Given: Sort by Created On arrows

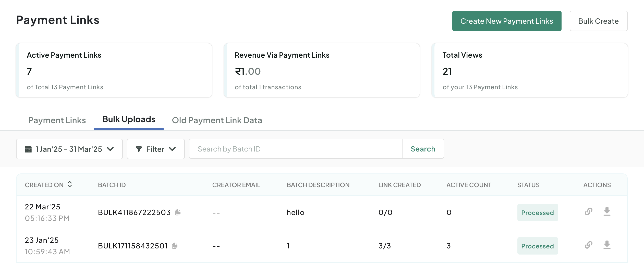Looking at the screenshot, I should (70, 184).
